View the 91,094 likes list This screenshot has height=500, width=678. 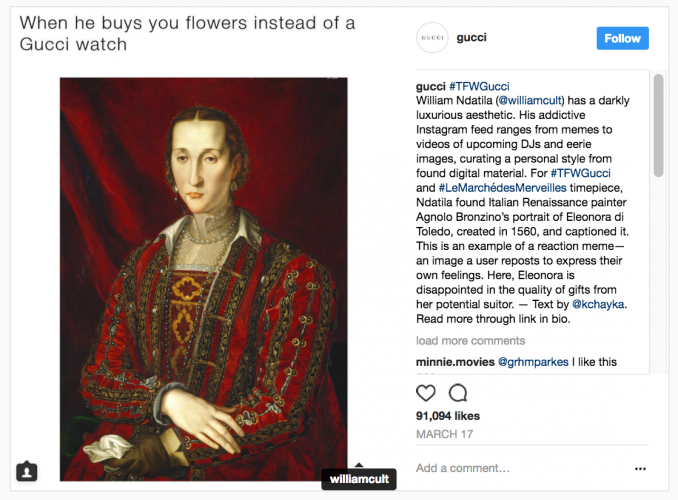tap(448, 416)
